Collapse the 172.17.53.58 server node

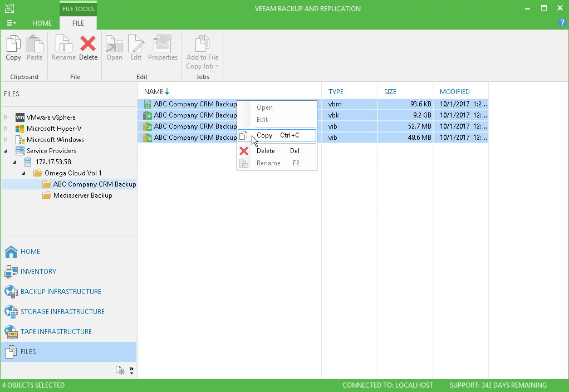tap(14, 162)
